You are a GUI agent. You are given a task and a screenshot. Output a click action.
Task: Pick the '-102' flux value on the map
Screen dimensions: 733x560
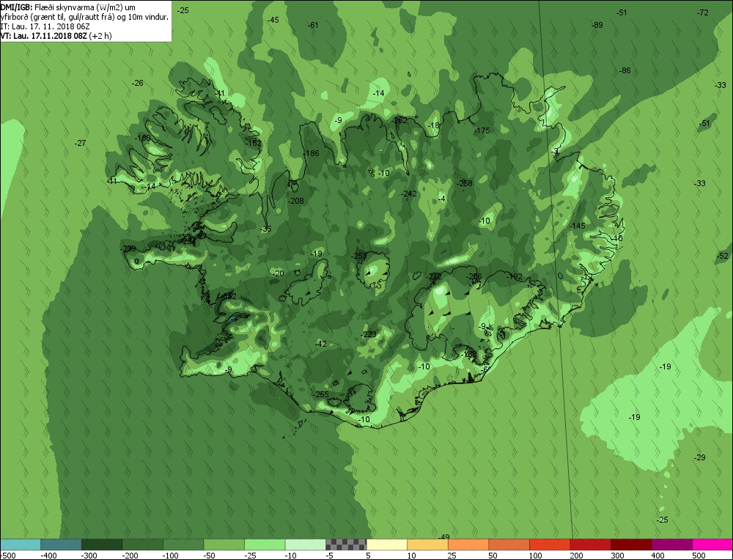tap(515, 276)
